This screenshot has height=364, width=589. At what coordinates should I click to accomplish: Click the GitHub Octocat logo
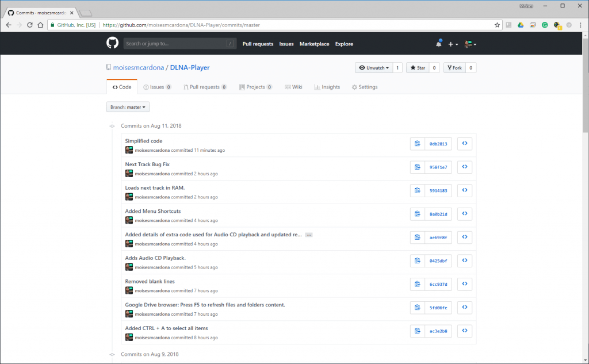[x=112, y=44]
